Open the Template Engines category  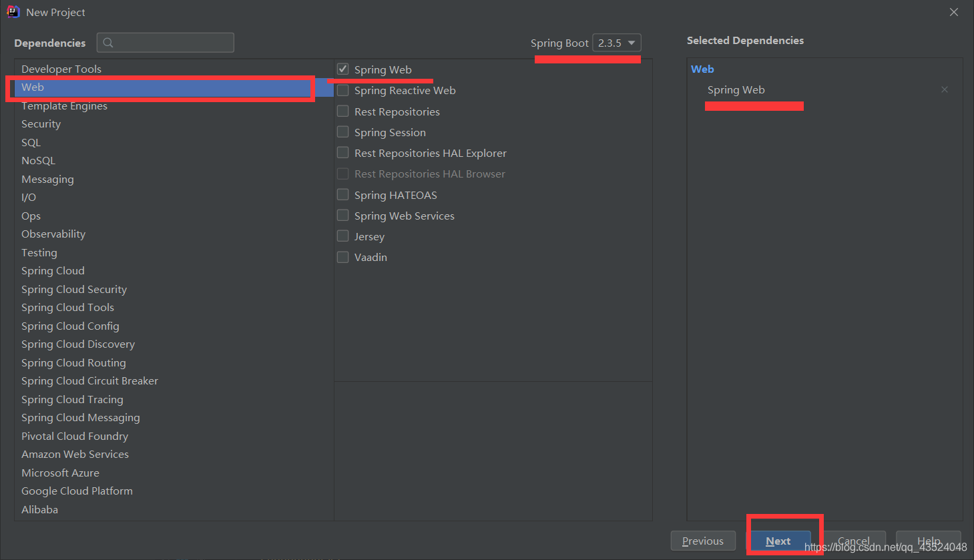pyautogui.click(x=174, y=105)
